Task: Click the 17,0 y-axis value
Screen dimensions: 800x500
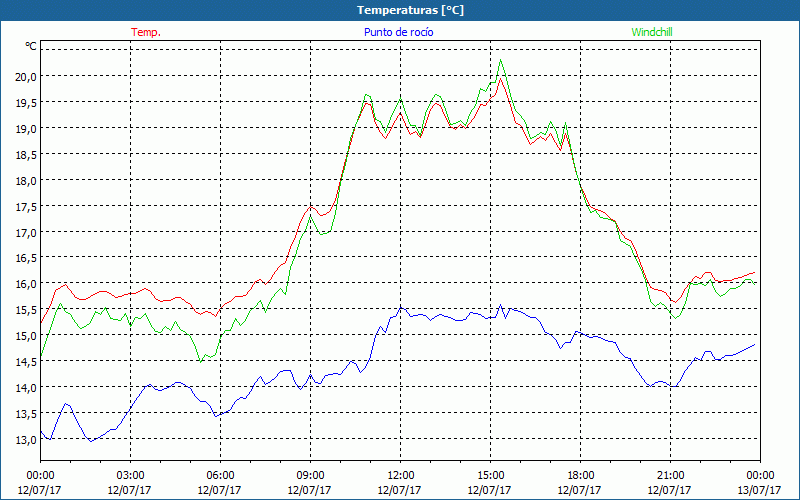Action: (27, 233)
